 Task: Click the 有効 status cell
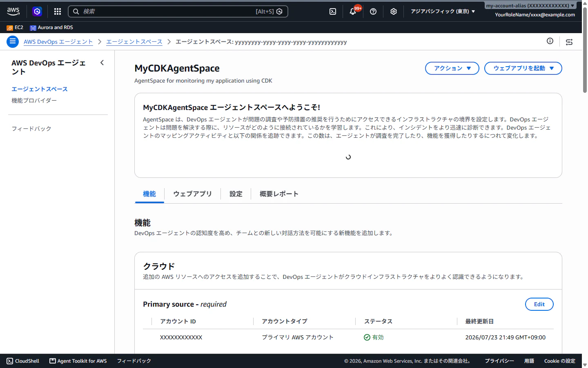point(374,337)
